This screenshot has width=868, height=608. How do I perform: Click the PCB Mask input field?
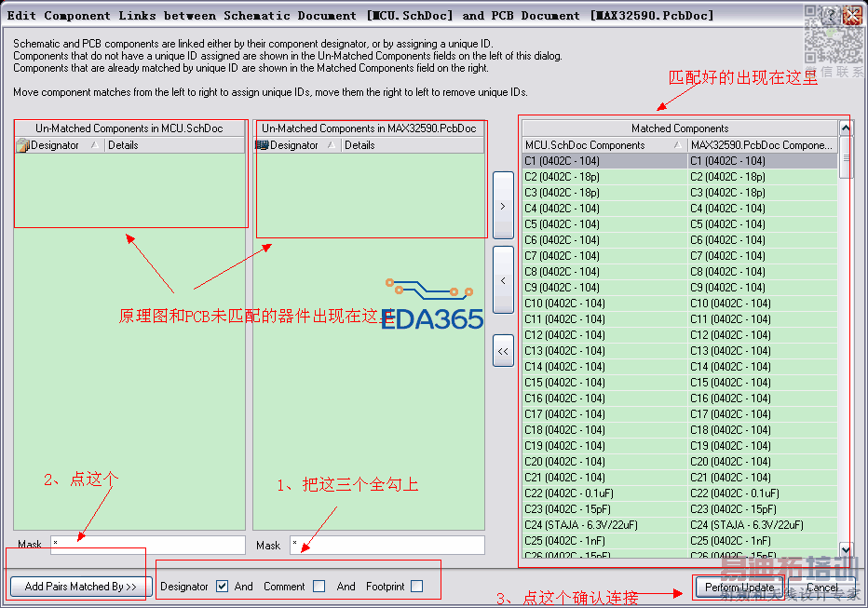coord(387,545)
